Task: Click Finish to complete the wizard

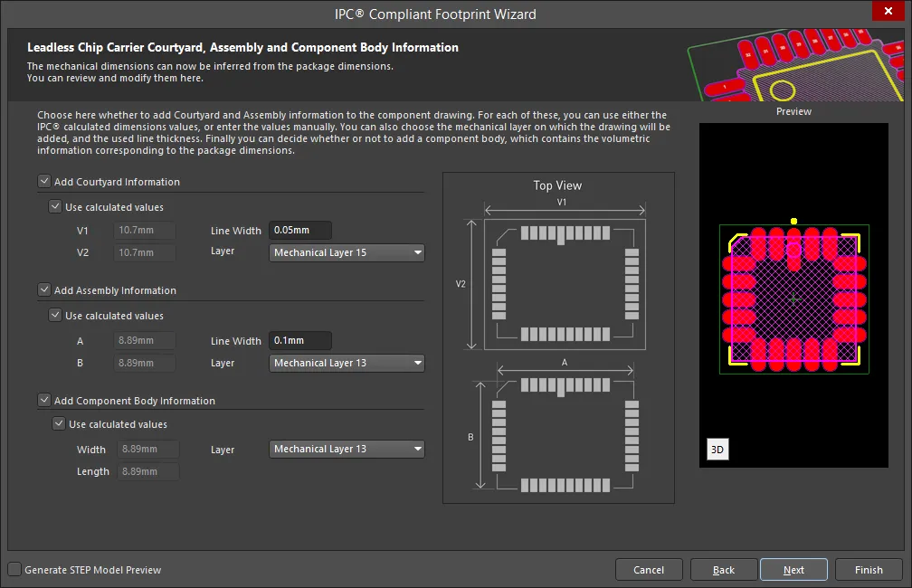Action: pos(869,570)
